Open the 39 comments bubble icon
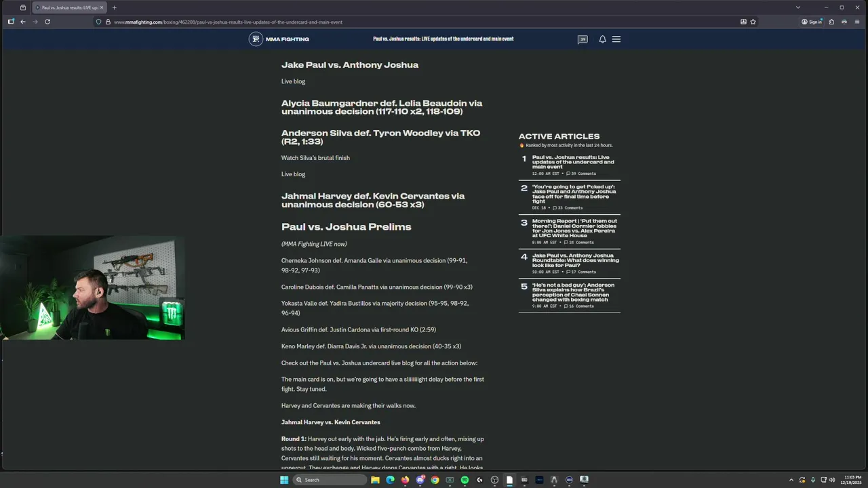This screenshot has width=868, height=488. coord(583,39)
